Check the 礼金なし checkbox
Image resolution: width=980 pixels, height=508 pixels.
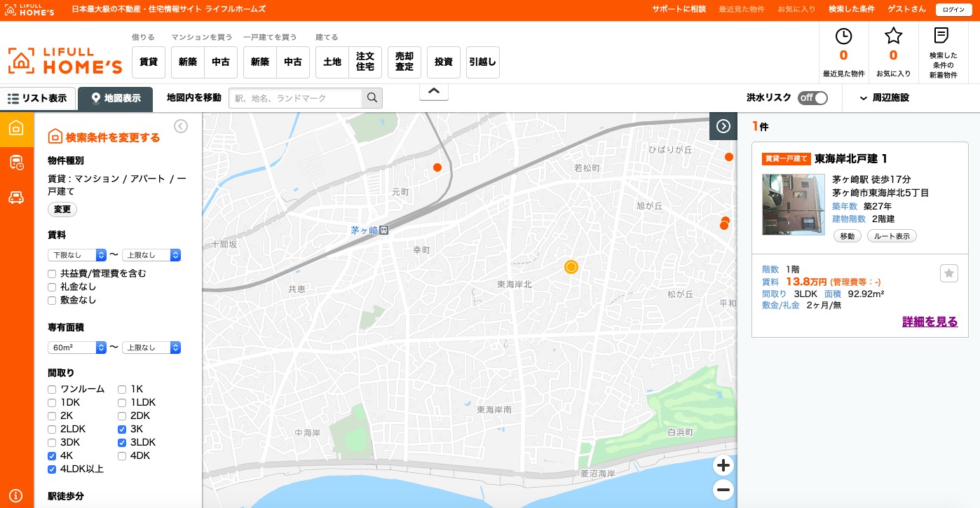pos(52,287)
